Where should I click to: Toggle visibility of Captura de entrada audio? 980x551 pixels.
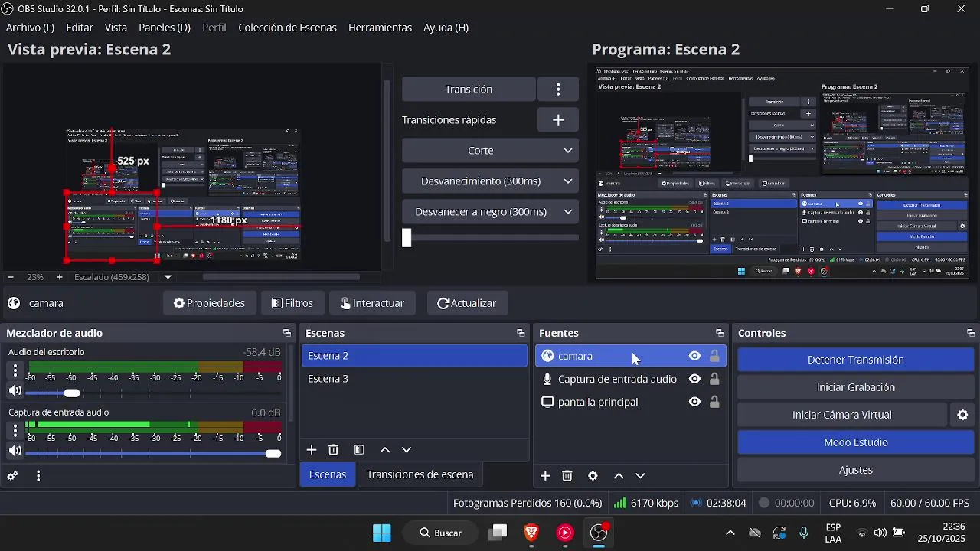tap(694, 379)
